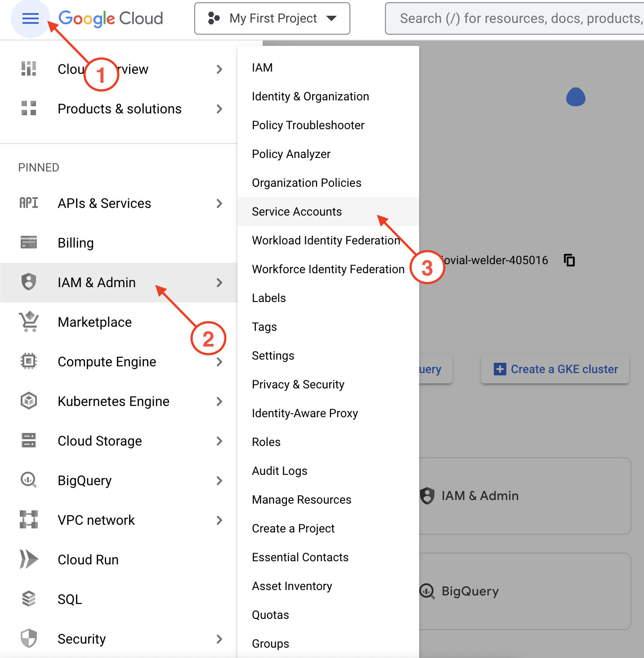Click the BigQuery card magnifier icon
This screenshot has width=644, height=658.
(427, 591)
